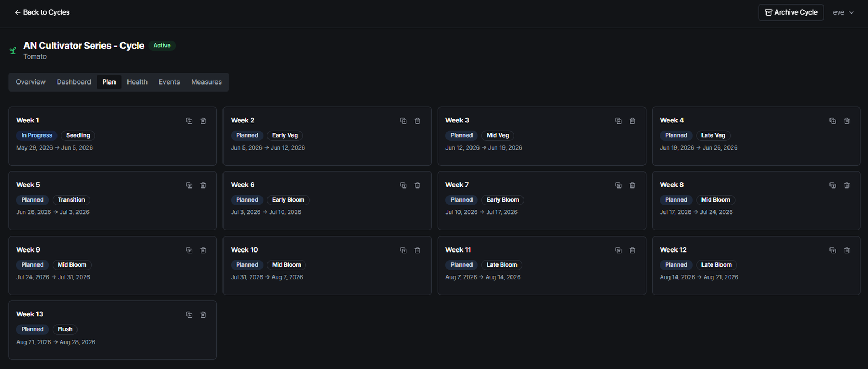Duplicate the Week 1 plan card

tap(189, 121)
